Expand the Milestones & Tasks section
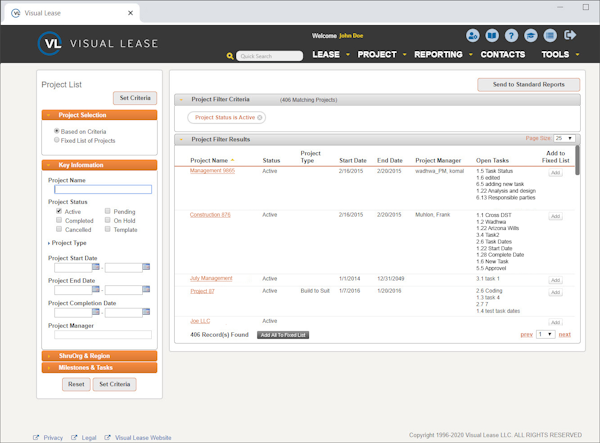The image size is (600, 443). (x=99, y=368)
